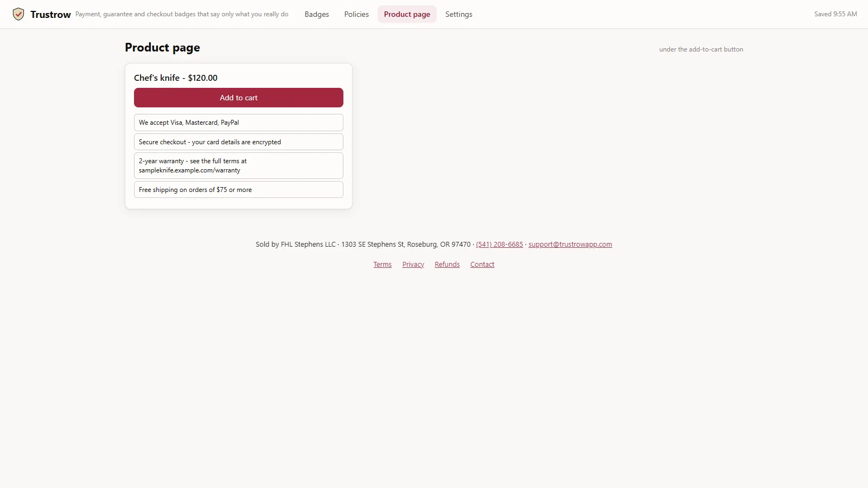Click the Trustrow shield logo icon
Screen dimensions: 868x488
18,14
